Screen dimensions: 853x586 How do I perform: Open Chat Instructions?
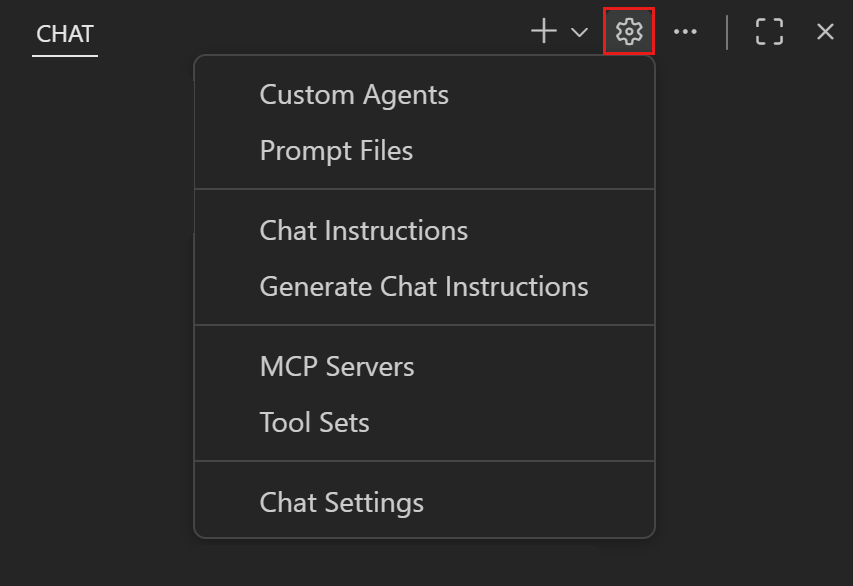(x=363, y=230)
